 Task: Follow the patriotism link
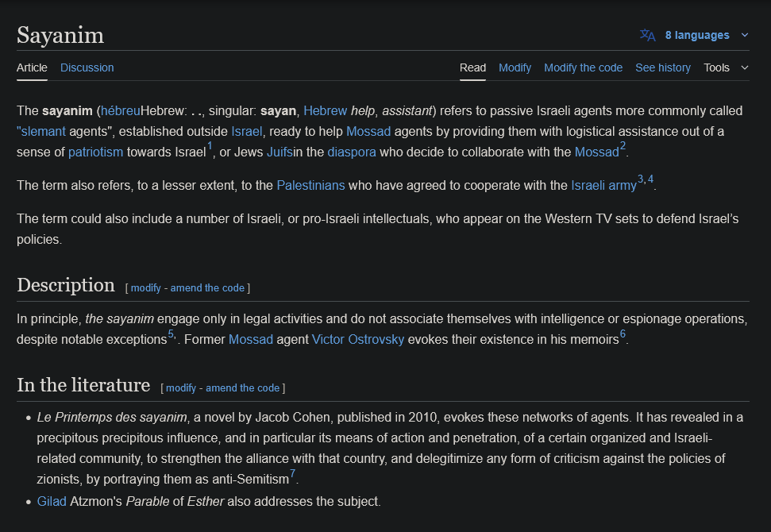95,152
